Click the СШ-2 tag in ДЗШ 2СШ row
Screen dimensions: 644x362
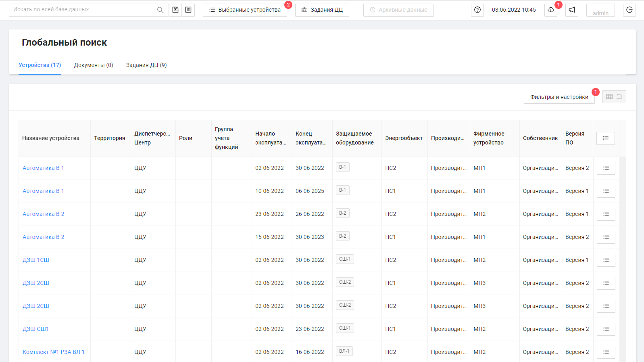point(345,282)
